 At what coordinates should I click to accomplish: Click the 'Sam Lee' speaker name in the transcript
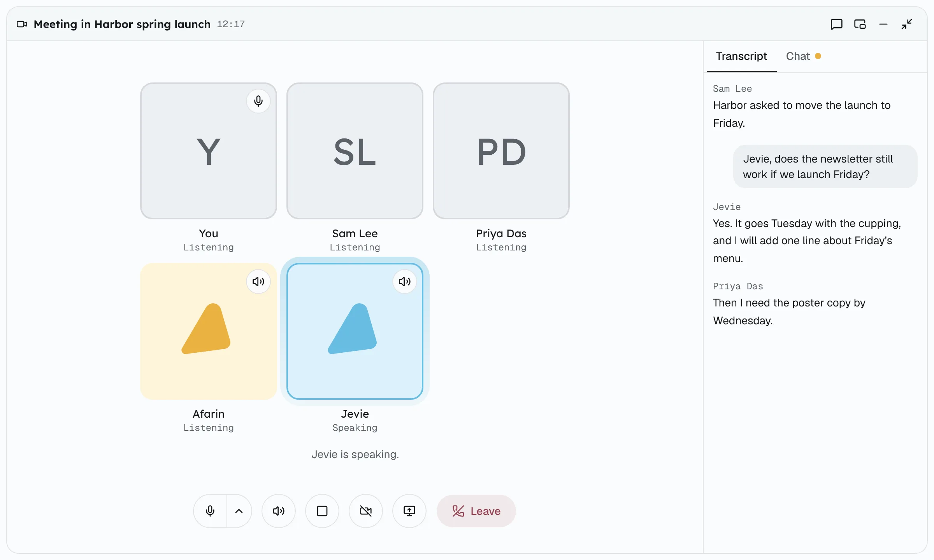pyautogui.click(x=732, y=89)
